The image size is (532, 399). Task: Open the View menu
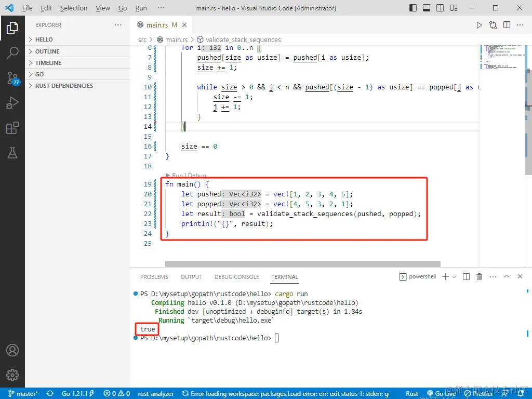pos(103,8)
